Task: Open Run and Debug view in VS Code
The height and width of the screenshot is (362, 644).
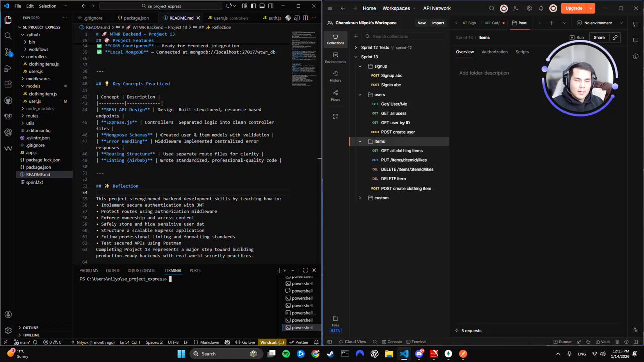Action: click(8, 68)
